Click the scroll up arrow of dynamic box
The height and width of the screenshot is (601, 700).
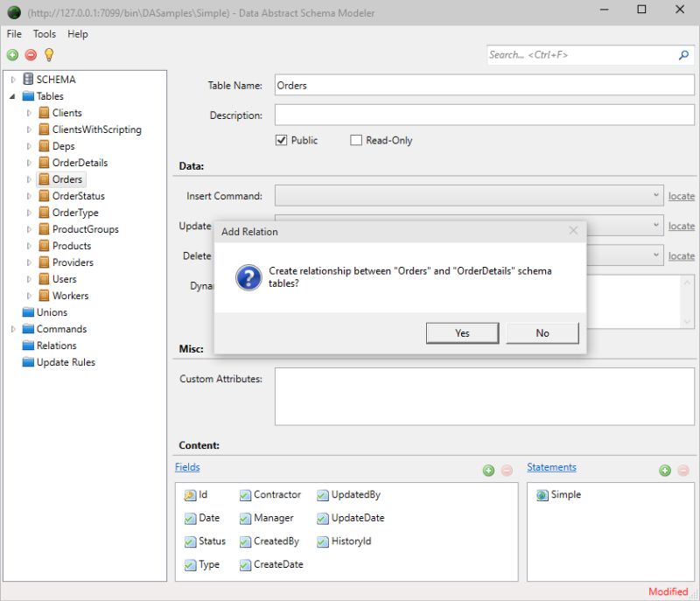[x=687, y=282]
